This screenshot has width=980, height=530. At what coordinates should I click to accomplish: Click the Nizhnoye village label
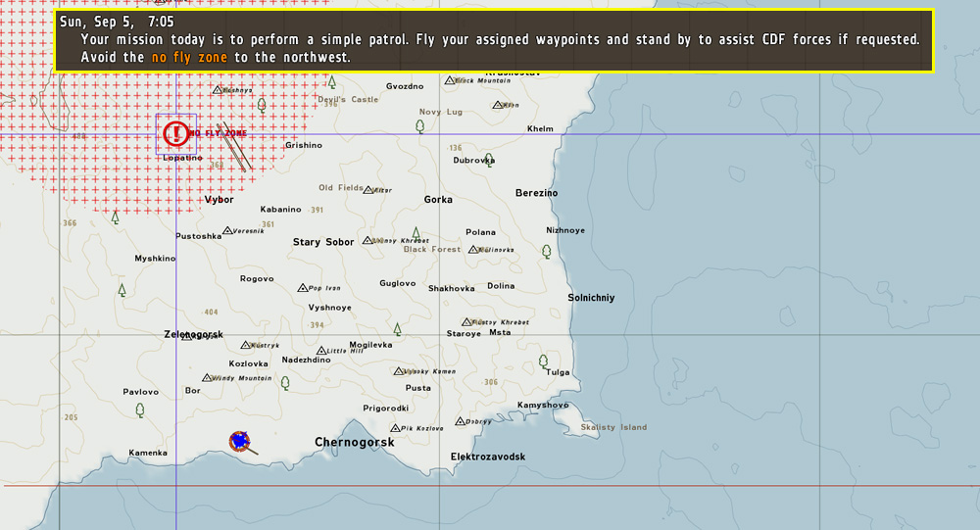tap(565, 230)
